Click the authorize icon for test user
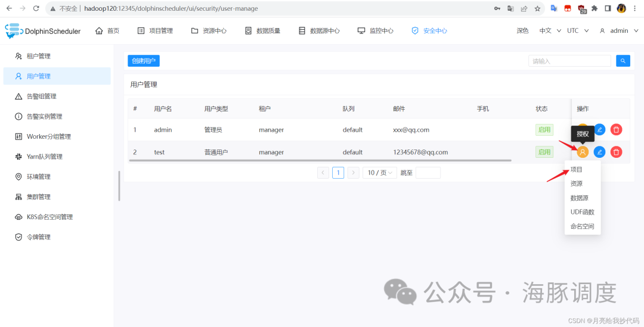 coord(583,152)
